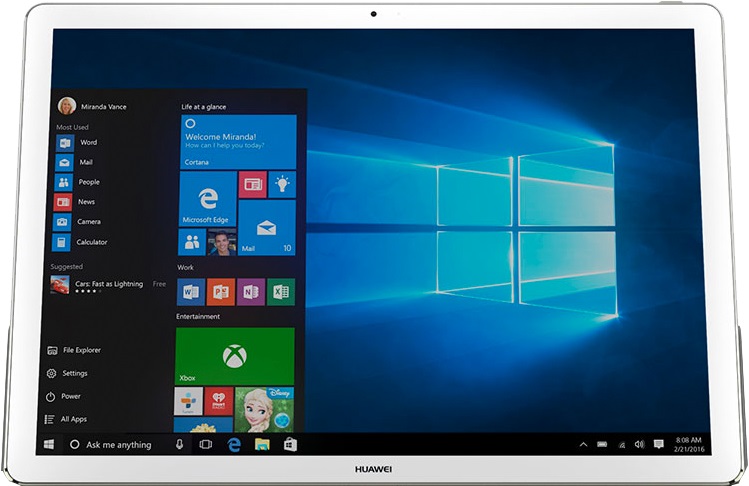Image resolution: width=749 pixels, height=486 pixels.
Task: Open the Excel tile
Action: tap(281, 292)
